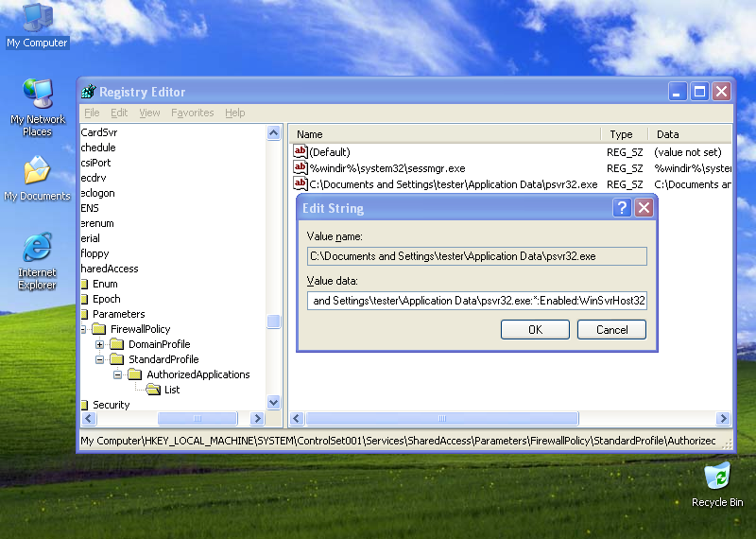Select the Parameters tree item
The image size is (756, 539).
coord(119,314)
